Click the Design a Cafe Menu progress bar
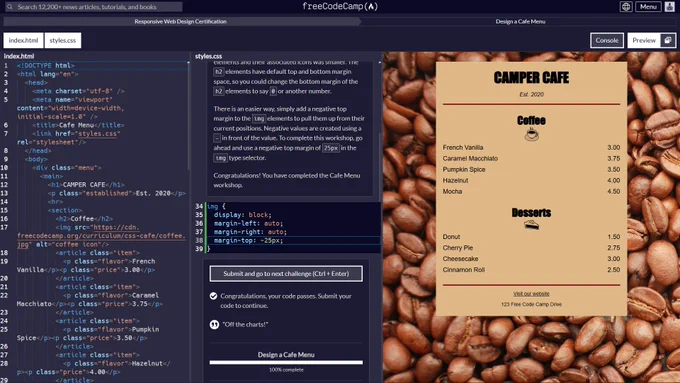Screen dimensions: 680x383 pyautogui.click(x=286, y=362)
